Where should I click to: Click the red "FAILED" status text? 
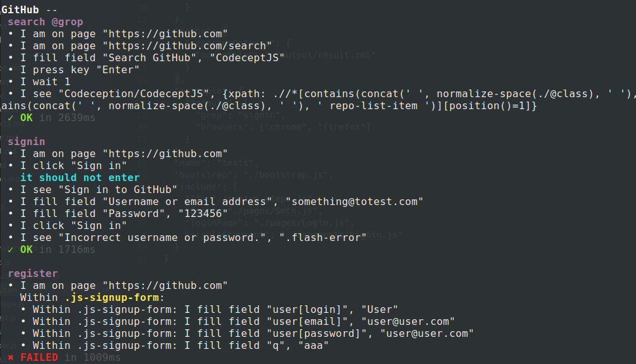[x=39, y=358]
